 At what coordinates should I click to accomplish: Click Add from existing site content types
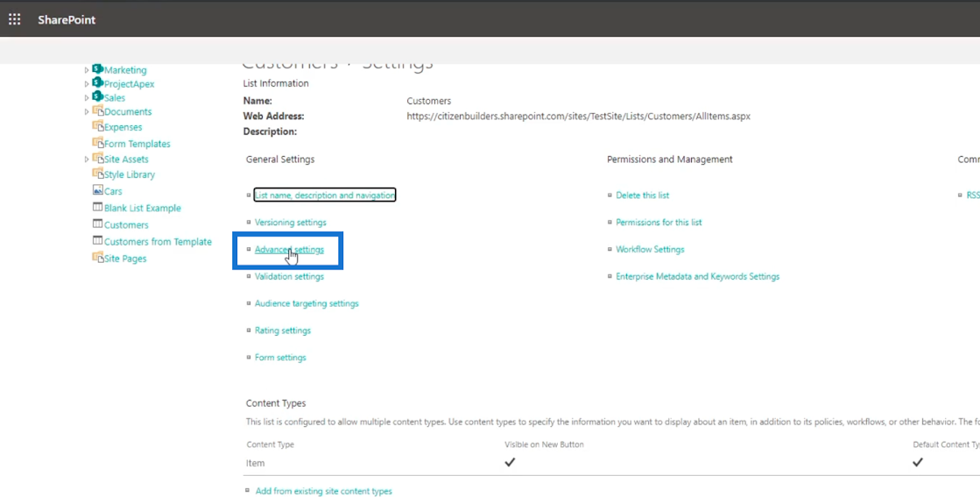pyautogui.click(x=324, y=492)
